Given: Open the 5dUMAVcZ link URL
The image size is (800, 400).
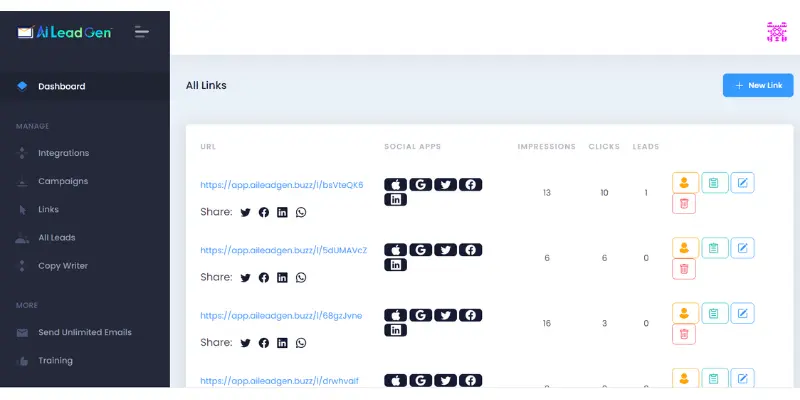Looking at the screenshot, I should (283, 250).
